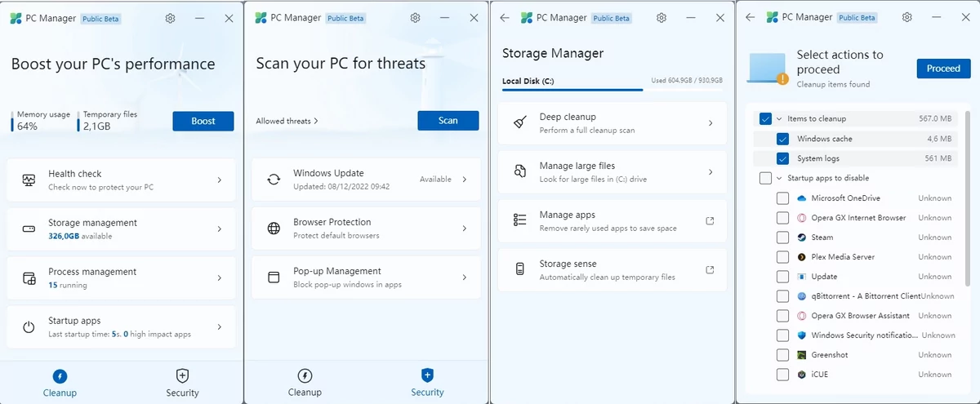Click the Proceed button

[x=943, y=69]
